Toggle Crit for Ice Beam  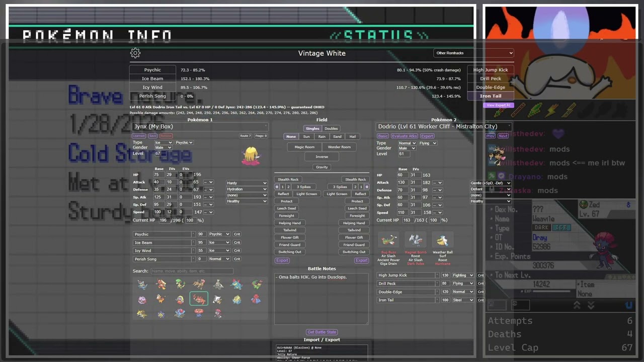237,242
